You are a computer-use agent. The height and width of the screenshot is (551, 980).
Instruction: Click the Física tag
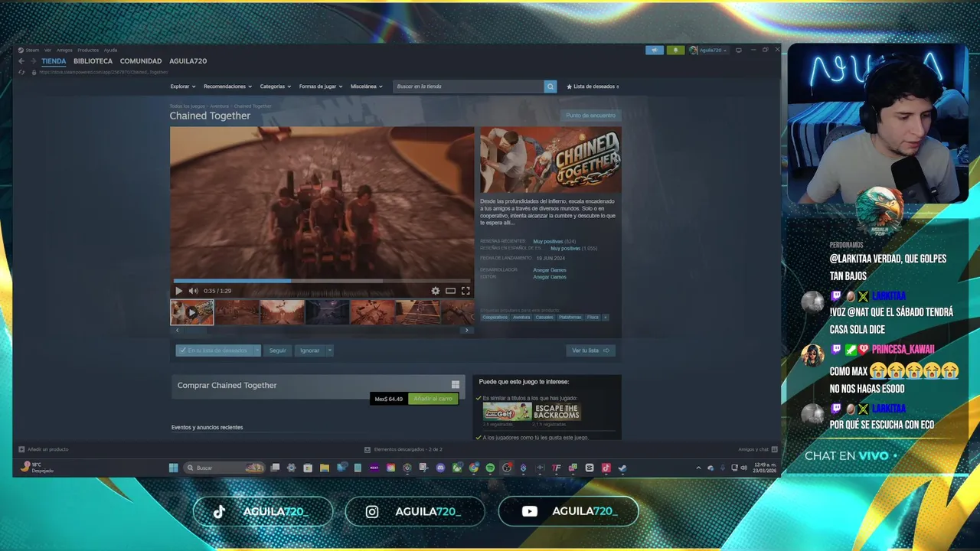[593, 318]
